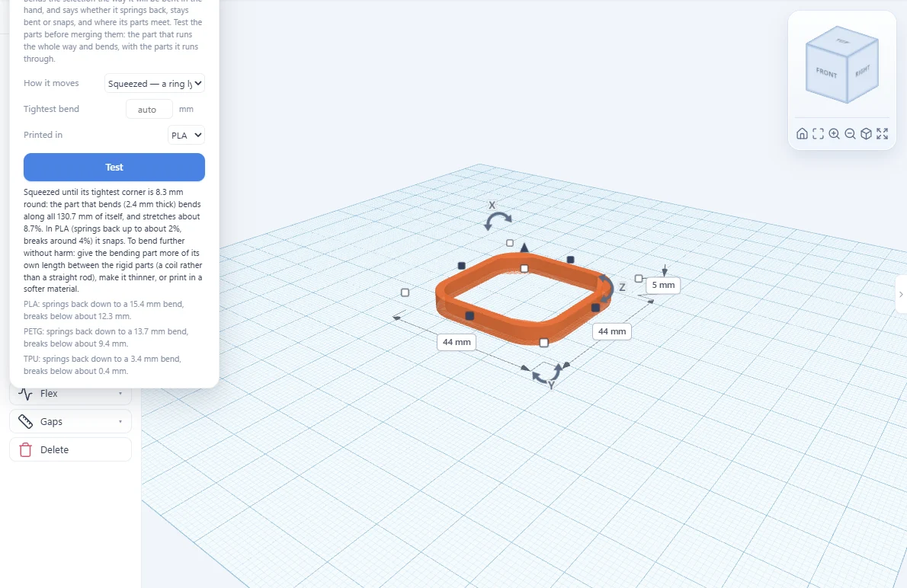Click the Flex waveform icon
The height and width of the screenshot is (588, 907).
(25, 394)
